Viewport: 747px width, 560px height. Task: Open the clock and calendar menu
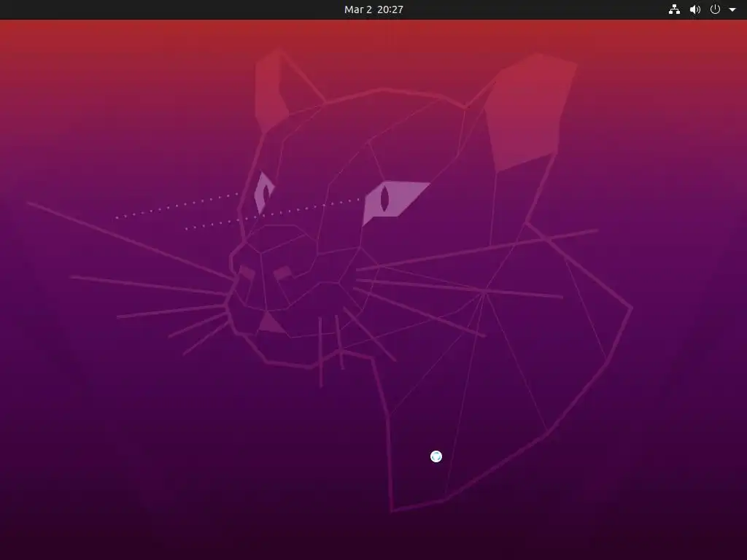point(373,9)
